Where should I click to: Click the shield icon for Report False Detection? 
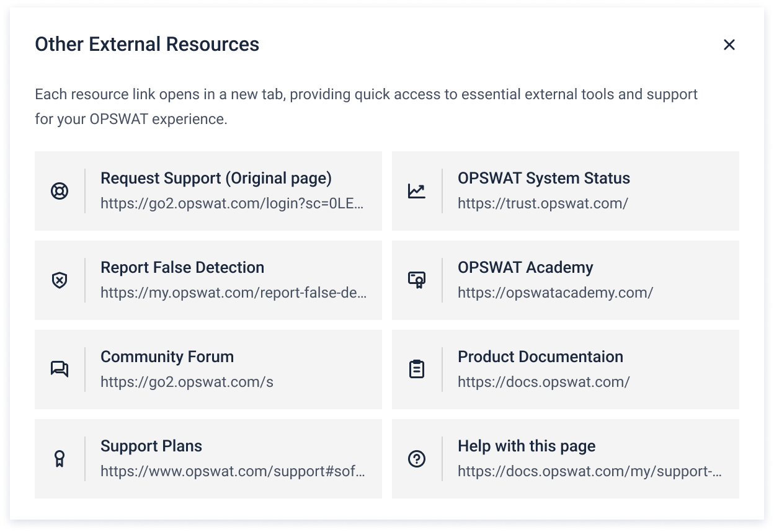[60, 280]
